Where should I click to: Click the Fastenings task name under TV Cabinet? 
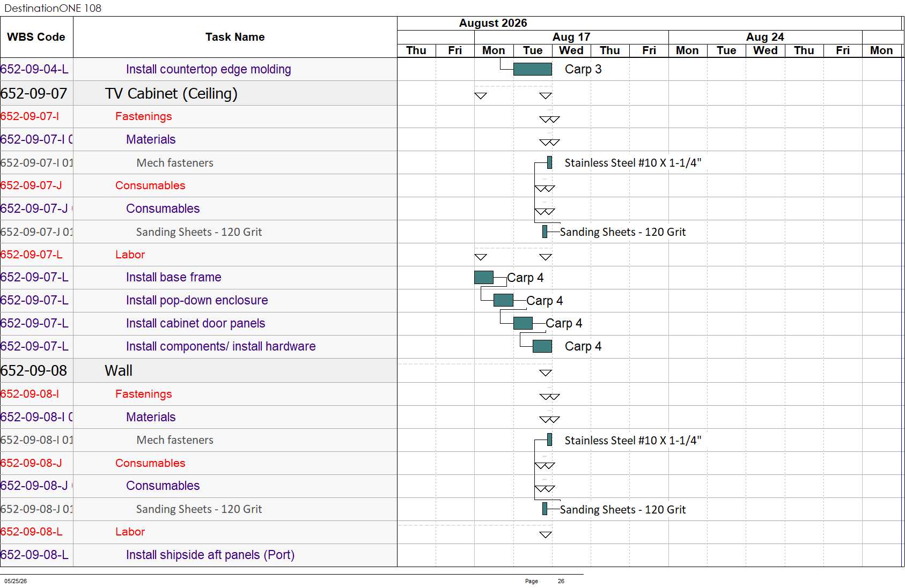(144, 116)
